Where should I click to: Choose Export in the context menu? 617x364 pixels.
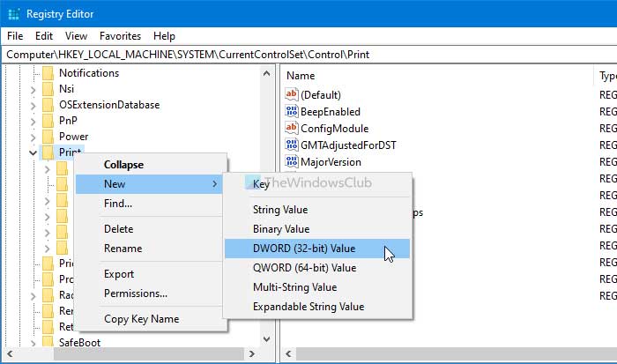tap(151, 274)
